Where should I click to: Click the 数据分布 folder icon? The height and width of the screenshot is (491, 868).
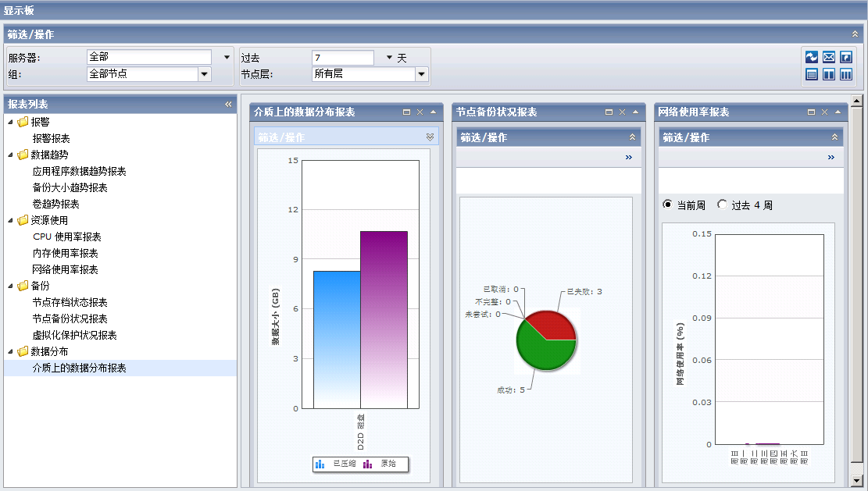tap(23, 351)
